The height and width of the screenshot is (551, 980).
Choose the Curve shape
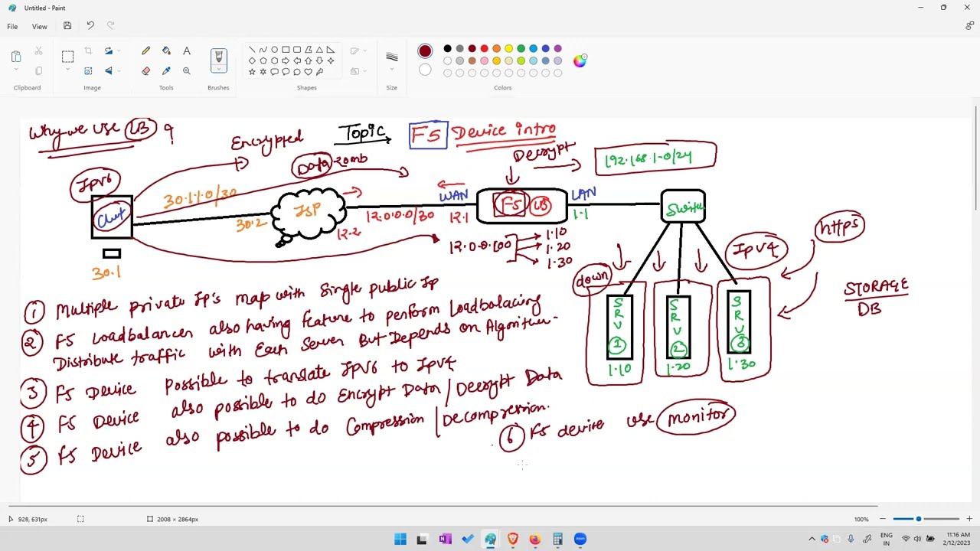[x=263, y=50]
